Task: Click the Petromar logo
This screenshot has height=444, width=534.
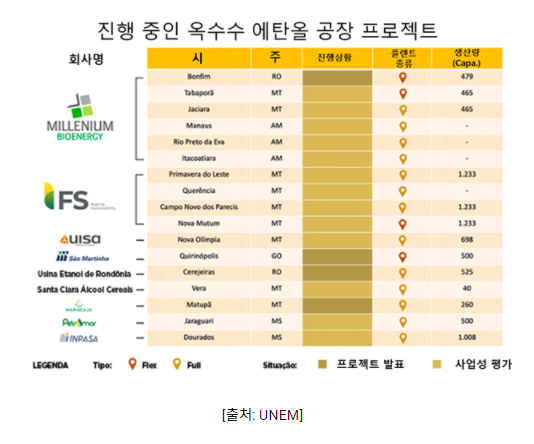Action: coord(79,322)
